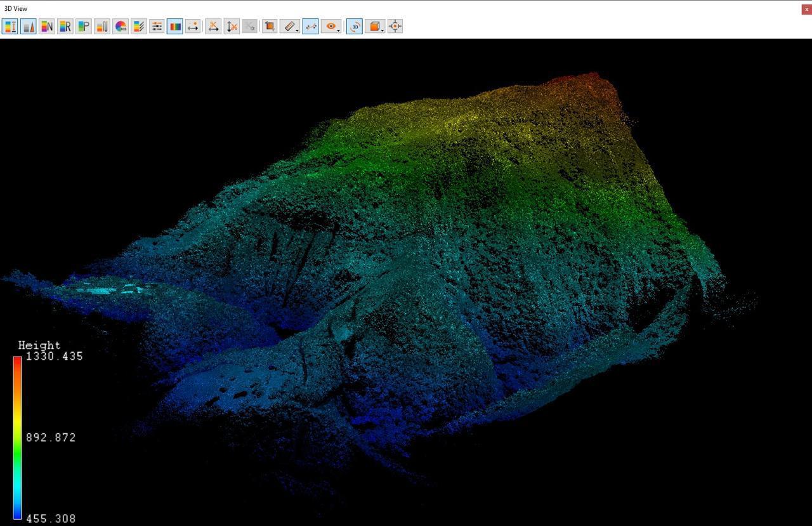Toggle the 3D rotation mode button
Screen dimensions: 812x526
point(355,26)
